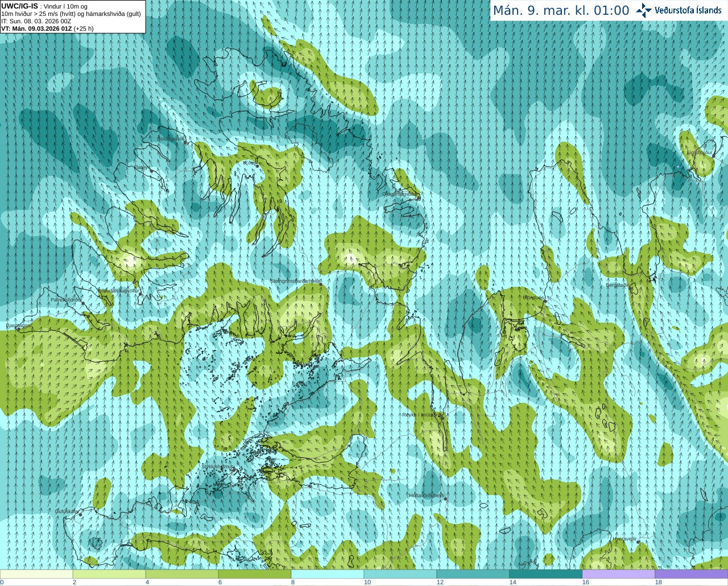The width and height of the screenshot is (728, 586).
Task: Click the VT: Mán. 09.03.2026 01Z line
Action: click(x=47, y=28)
